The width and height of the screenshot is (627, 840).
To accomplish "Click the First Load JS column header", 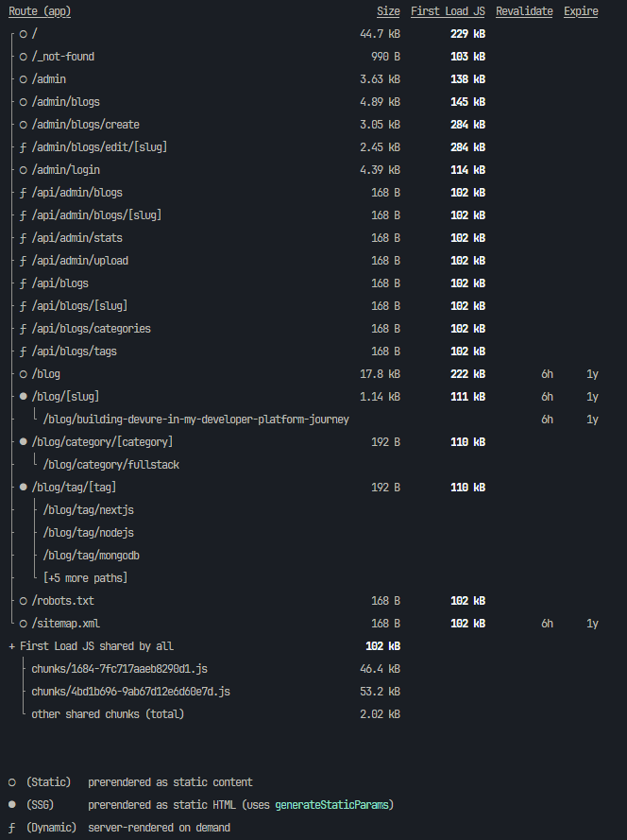I will tap(448, 11).
